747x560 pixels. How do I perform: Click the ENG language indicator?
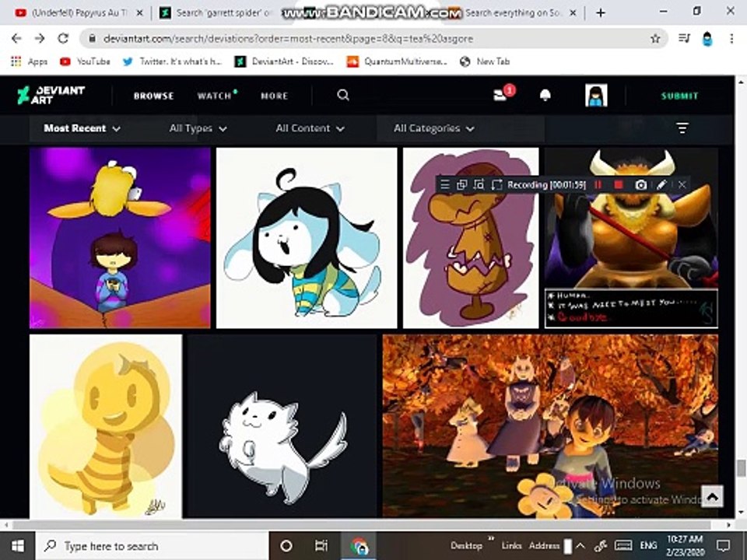click(x=648, y=546)
